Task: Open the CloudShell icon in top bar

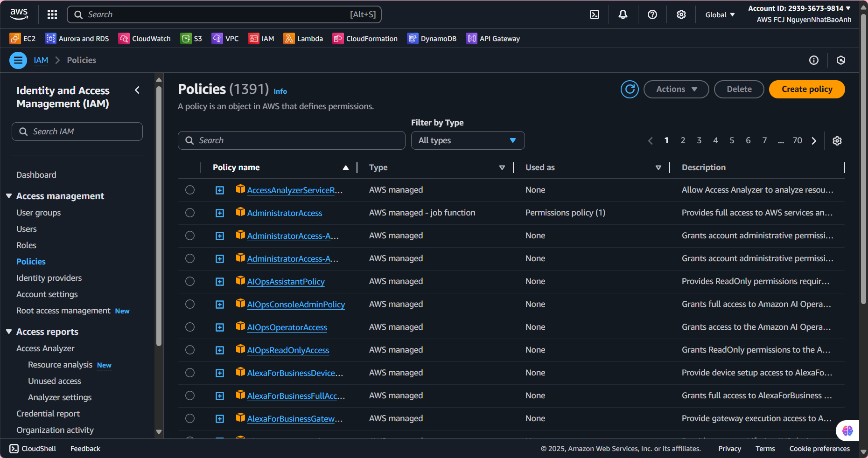Action: point(594,14)
